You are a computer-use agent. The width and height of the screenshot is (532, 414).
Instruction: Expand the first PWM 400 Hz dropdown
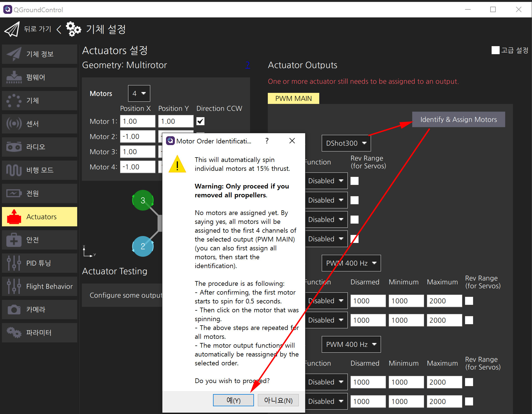click(351, 263)
